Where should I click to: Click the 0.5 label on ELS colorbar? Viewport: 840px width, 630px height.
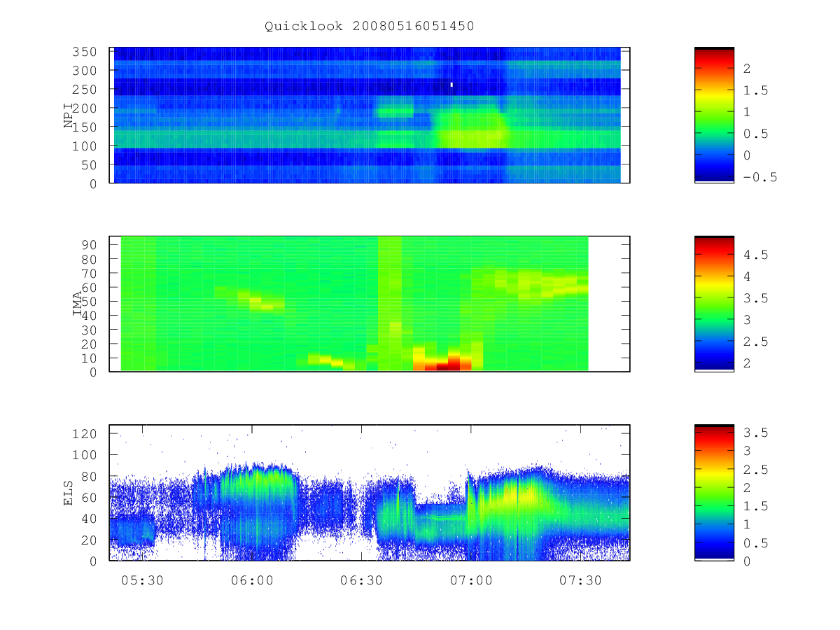click(x=756, y=543)
